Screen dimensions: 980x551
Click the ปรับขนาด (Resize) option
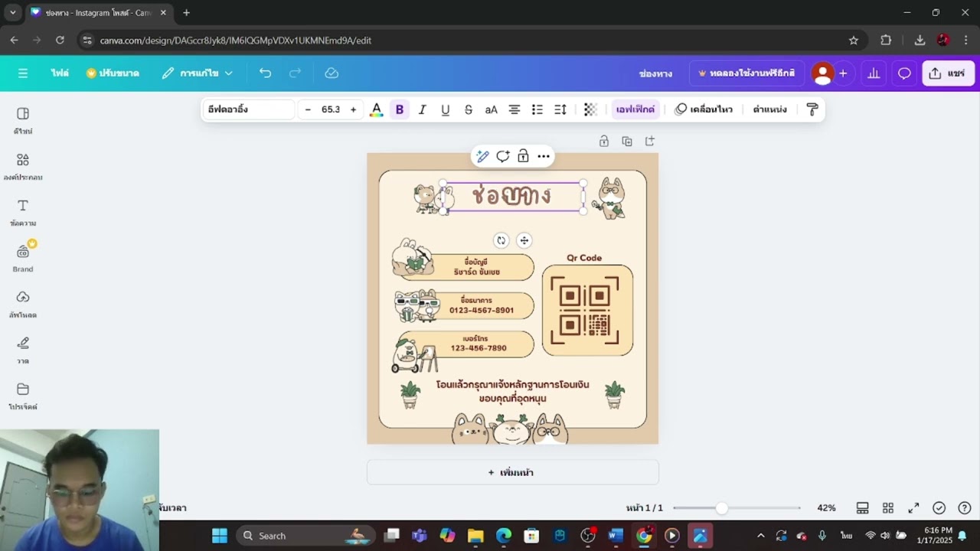(113, 73)
